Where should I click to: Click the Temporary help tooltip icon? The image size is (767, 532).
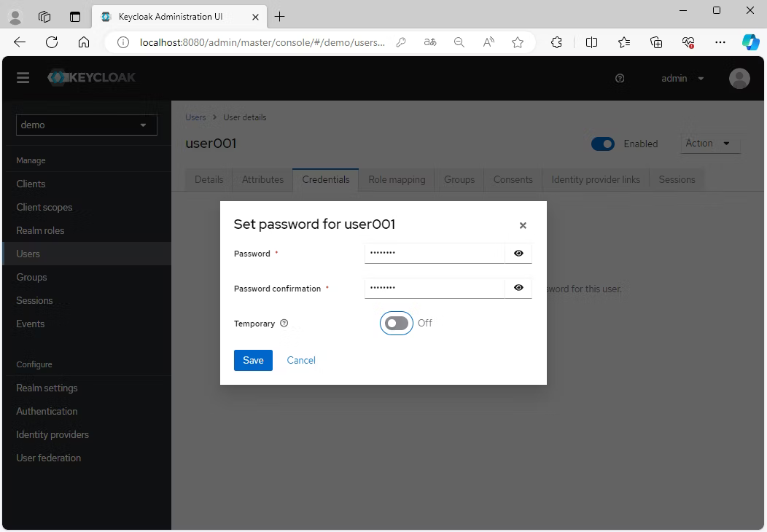[284, 324]
